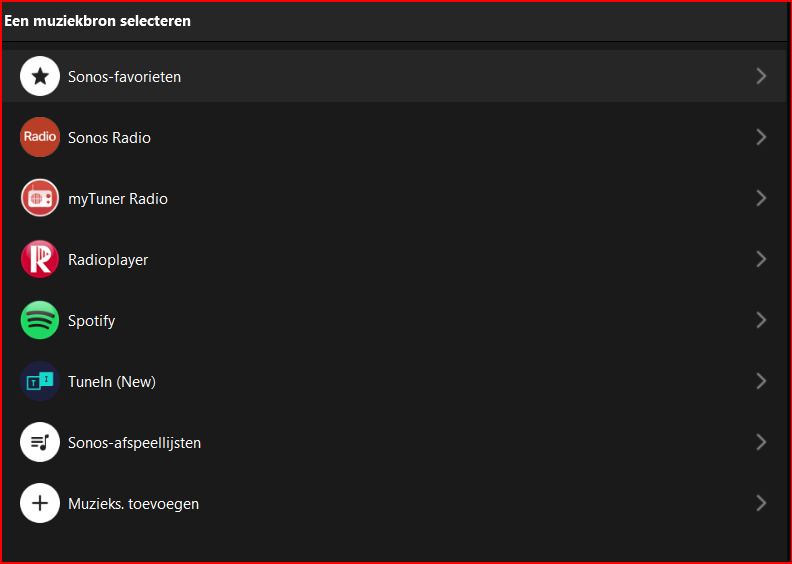
Task: Select the Sonos-favorieten label
Action: 124,77
